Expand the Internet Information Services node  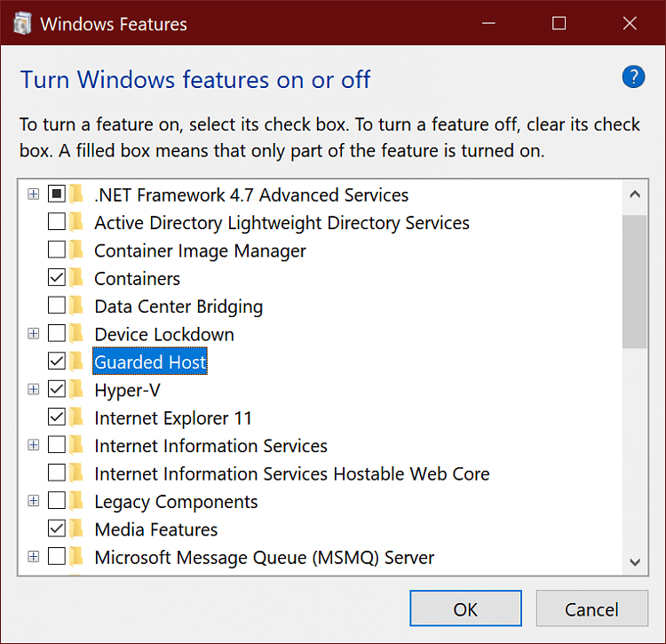tap(33, 445)
